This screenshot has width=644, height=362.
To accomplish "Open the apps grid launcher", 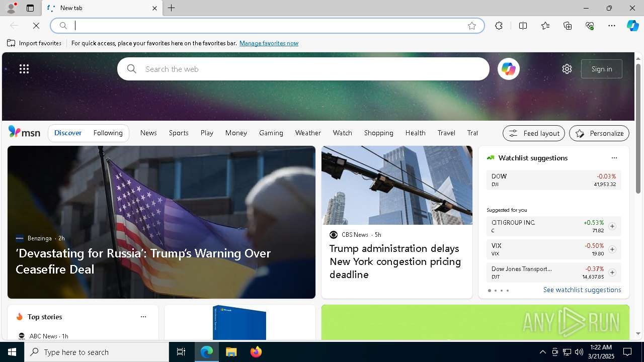I will 24,69.
